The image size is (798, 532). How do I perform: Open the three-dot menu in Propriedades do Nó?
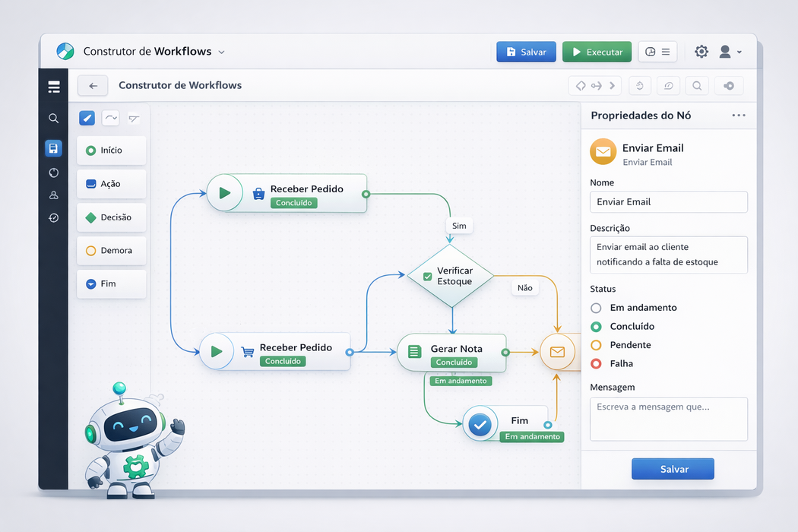click(x=738, y=116)
